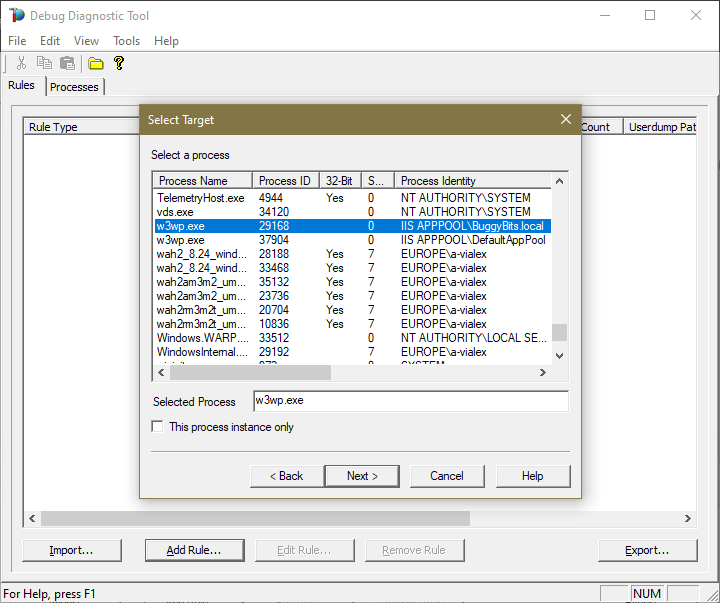The height and width of the screenshot is (603, 720).
Task: Click the Remove Rule button
Action: [415, 550]
